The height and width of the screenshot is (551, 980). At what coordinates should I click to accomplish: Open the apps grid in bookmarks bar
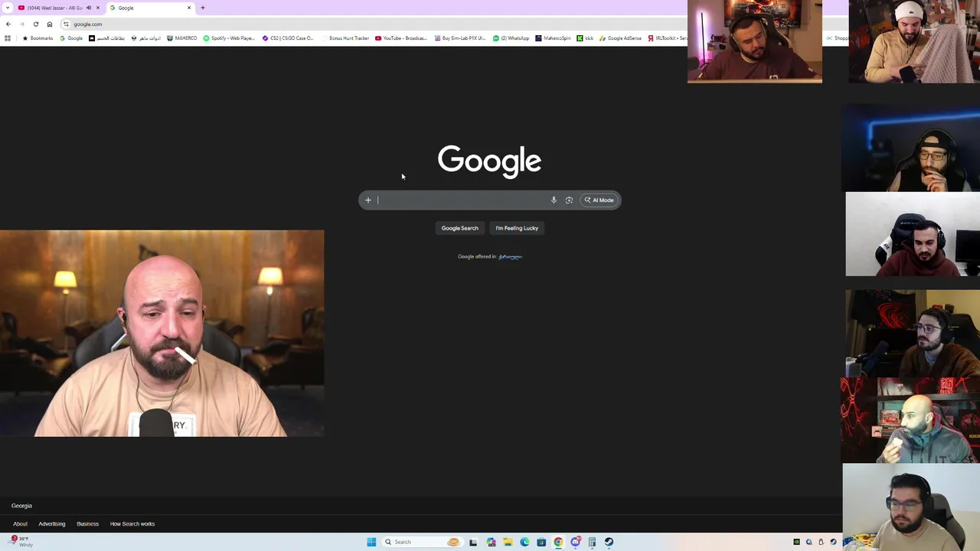coord(8,38)
